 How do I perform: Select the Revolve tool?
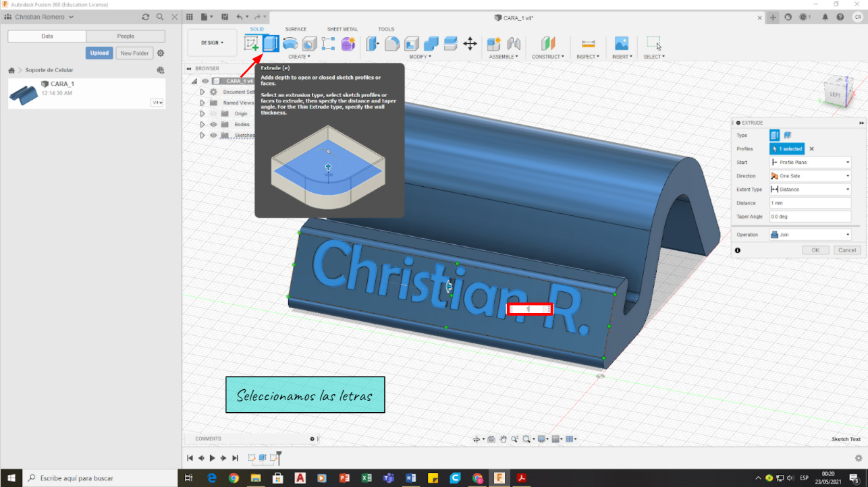(290, 44)
